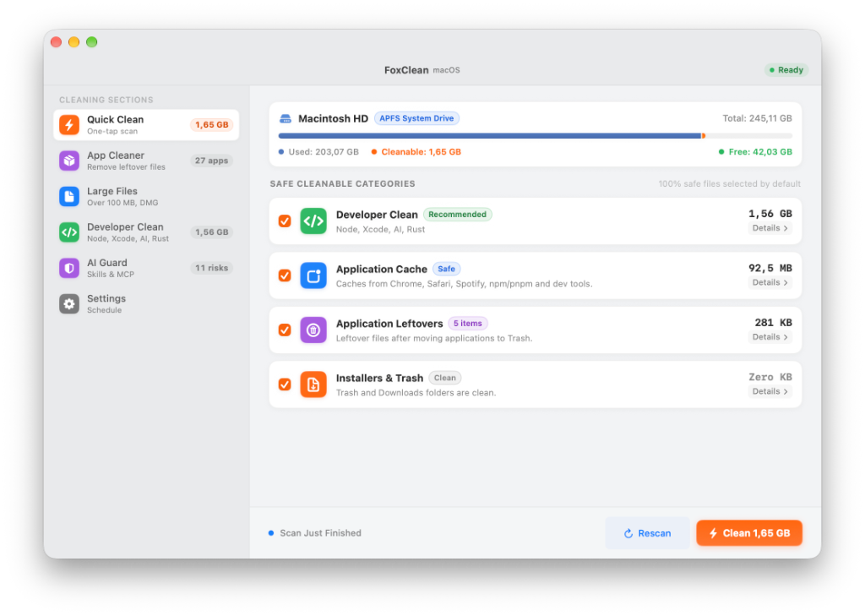Open the Settings section
This screenshot has height=616, width=865.
[x=146, y=304]
